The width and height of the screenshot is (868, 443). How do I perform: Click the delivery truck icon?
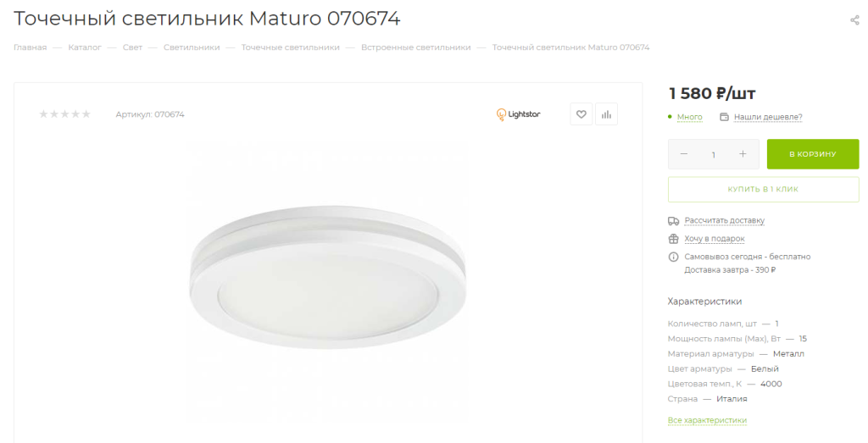673,221
